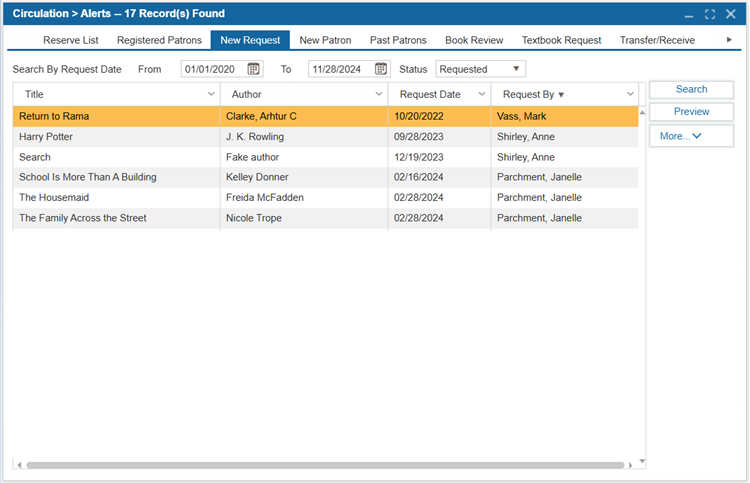
Task: Open the From date calendar picker
Action: pyautogui.click(x=254, y=69)
